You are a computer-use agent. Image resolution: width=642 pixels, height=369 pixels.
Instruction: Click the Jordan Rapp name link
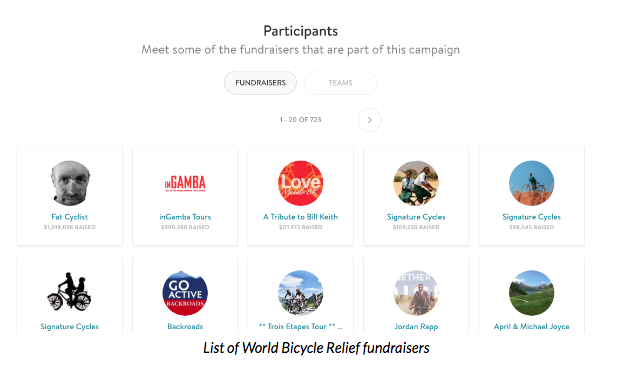(416, 326)
